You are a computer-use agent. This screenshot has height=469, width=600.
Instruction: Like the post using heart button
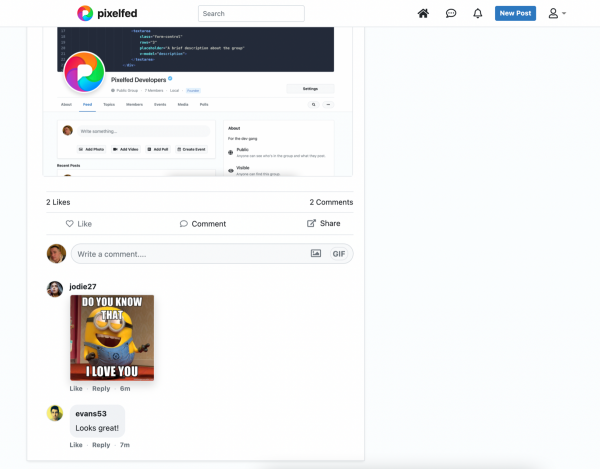[x=78, y=223]
